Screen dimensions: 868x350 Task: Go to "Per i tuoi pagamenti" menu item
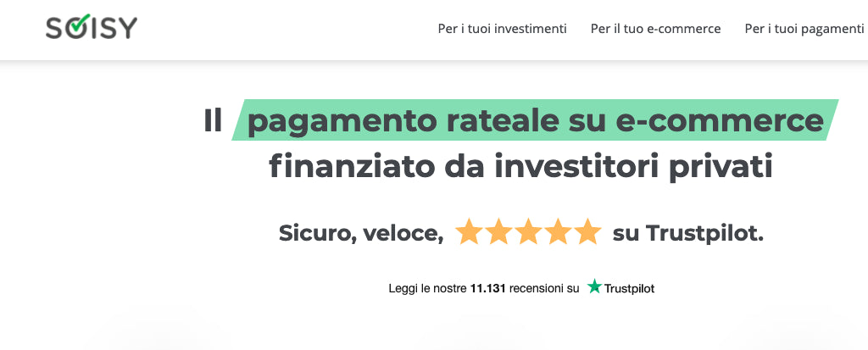pos(804,29)
